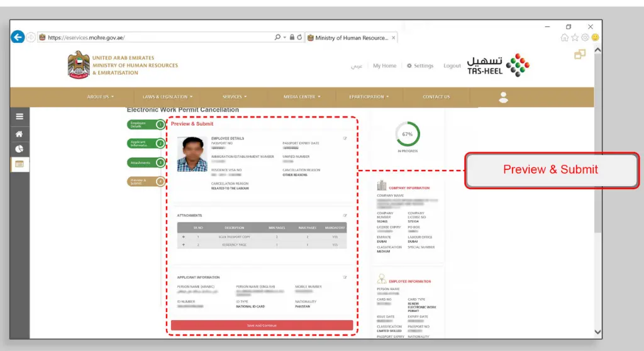This screenshot has width=644, height=351.
Task: Click Save And Continue button
Action: point(262,325)
